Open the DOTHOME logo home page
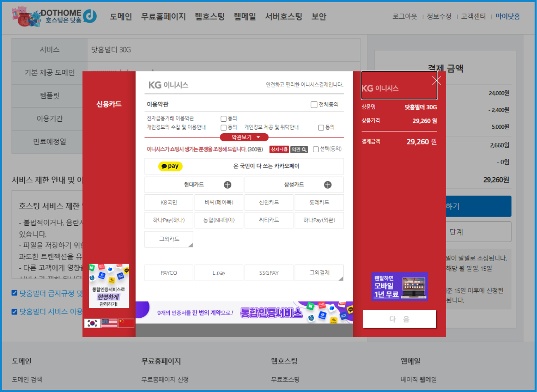 (x=55, y=17)
